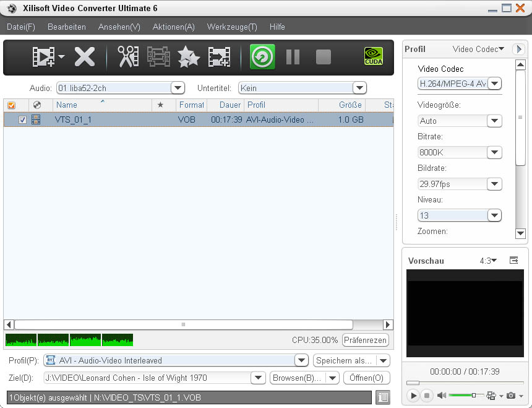
Task: Expand the Video Codec combo box
Action: 495,83
